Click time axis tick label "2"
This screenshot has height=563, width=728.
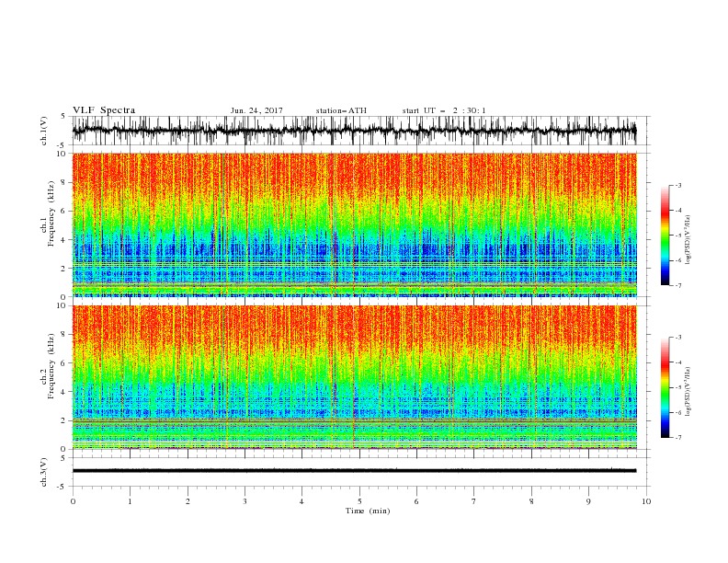pos(188,501)
